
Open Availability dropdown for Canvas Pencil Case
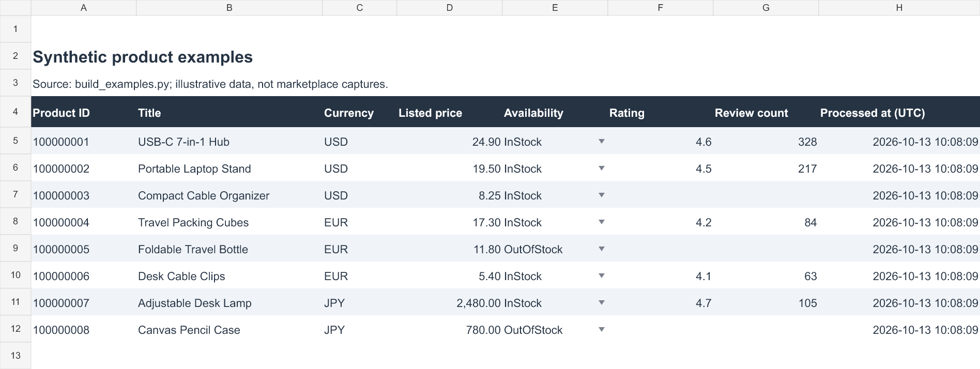[601, 329]
